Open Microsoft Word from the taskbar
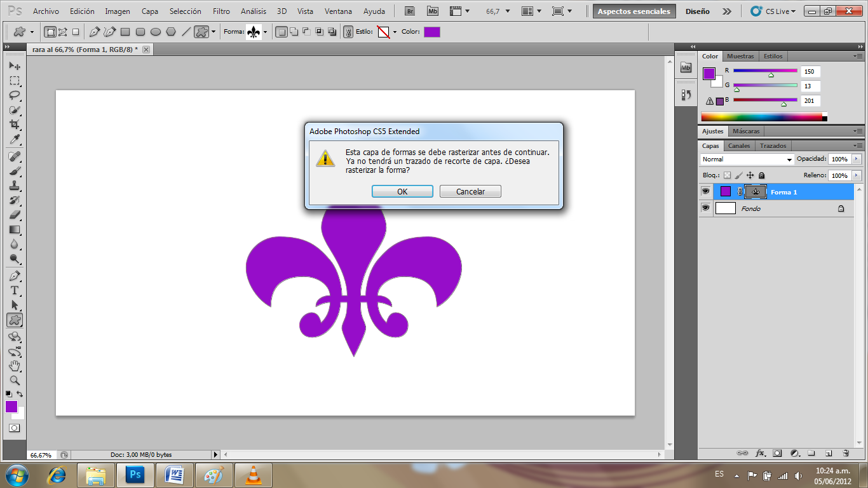The height and width of the screenshot is (488, 868). 174,475
